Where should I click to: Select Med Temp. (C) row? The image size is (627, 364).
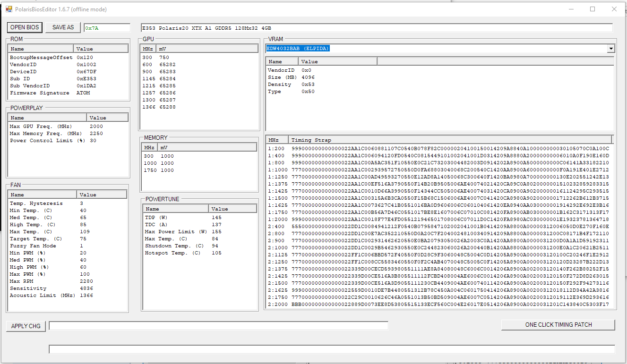[68, 218]
